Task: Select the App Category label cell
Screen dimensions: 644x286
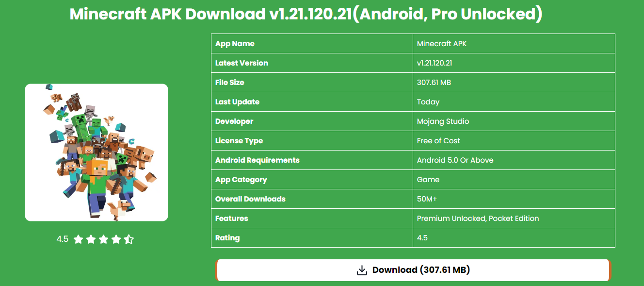Action: pos(312,180)
